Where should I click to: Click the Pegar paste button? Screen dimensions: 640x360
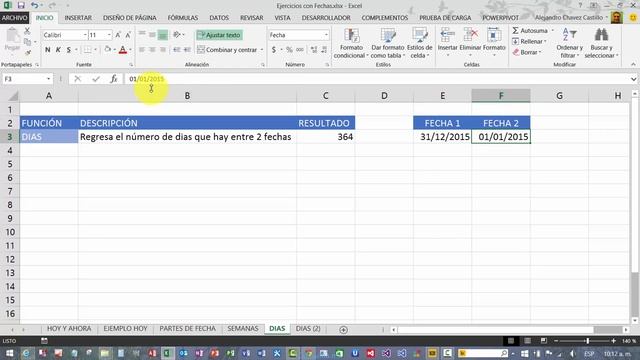pyautogui.click(x=12, y=40)
